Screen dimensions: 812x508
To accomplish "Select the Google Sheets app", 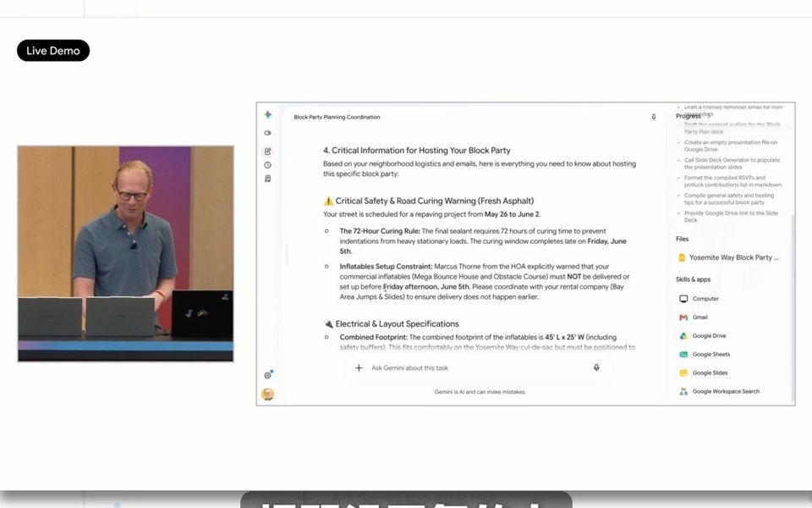I will point(705,355).
